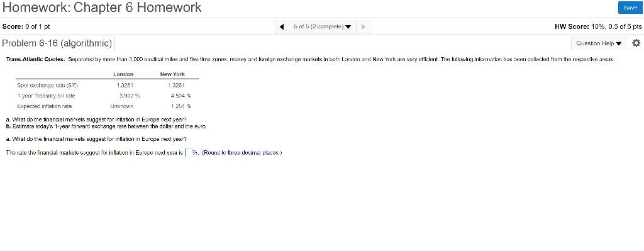The image size is (644, 251).
Task: Click the blue Save button
Action: click(x=630, y=8)
